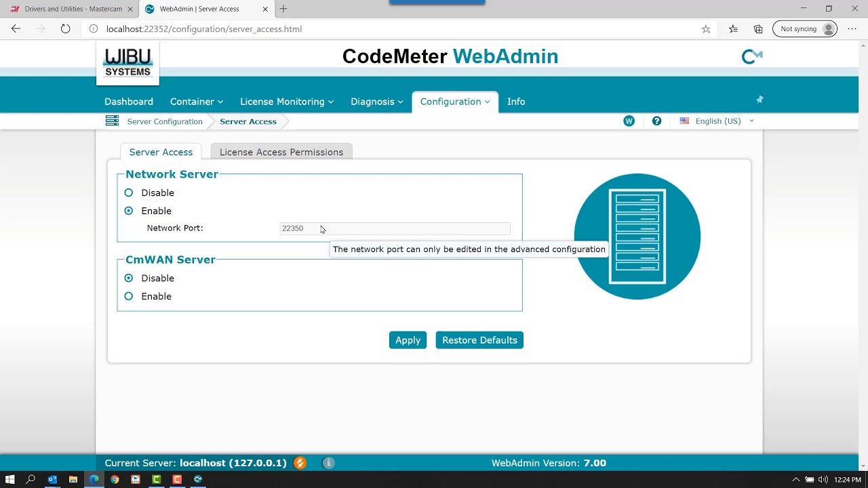View site information for localhost

93,29
